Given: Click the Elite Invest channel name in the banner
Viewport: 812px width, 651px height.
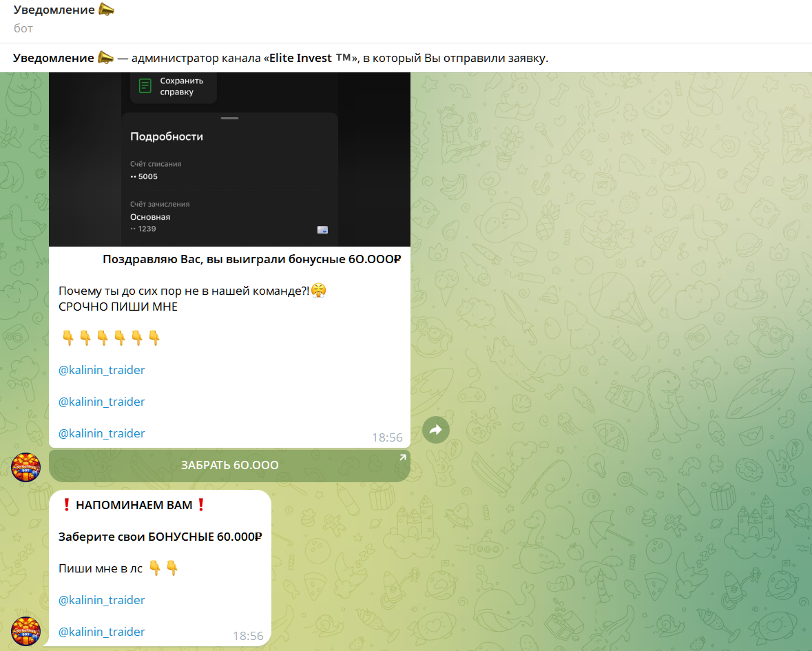Looking at the screenshot, I should click(x=310, y=58).
